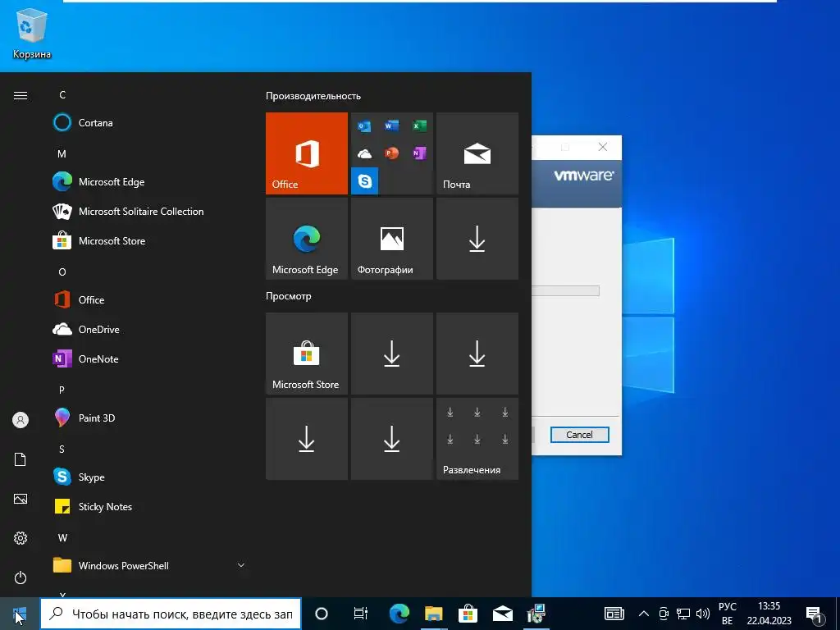
Task: Switch to VMware installer on the taskbar
Action: tap(536, 614)
